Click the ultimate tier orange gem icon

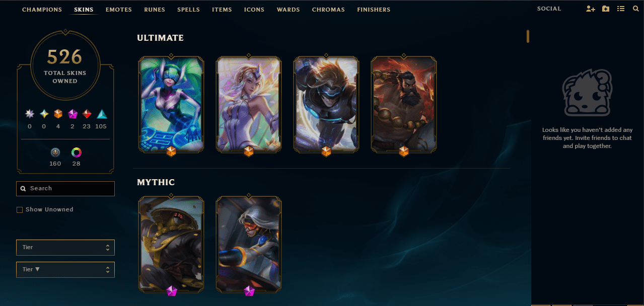pyautogui.click(x=58, y=114)
